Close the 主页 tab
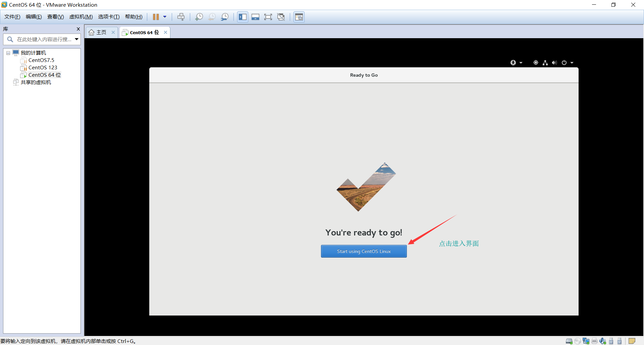Viewport: 644px width, 345px height. [113, 32]
